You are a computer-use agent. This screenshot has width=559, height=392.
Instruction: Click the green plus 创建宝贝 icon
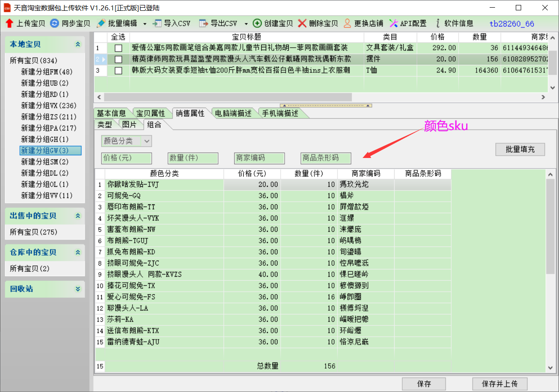[x=257, y=23]
